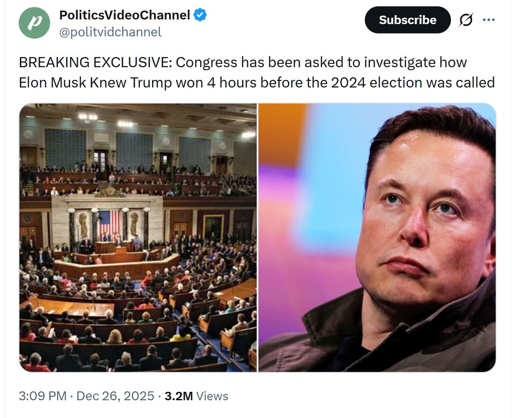The image size is (532, 418).
Task: Click the blue verified checkmark badge
Action: point(200,15)
